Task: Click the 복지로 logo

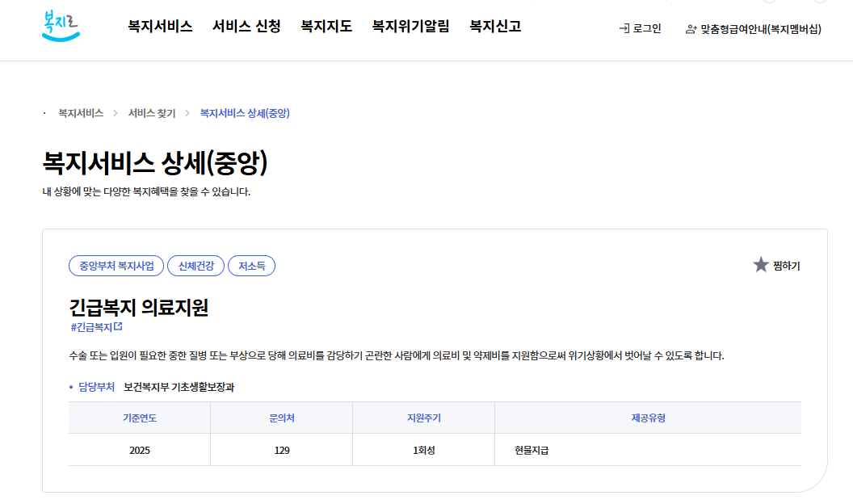Action: click(x=61, y=26)
